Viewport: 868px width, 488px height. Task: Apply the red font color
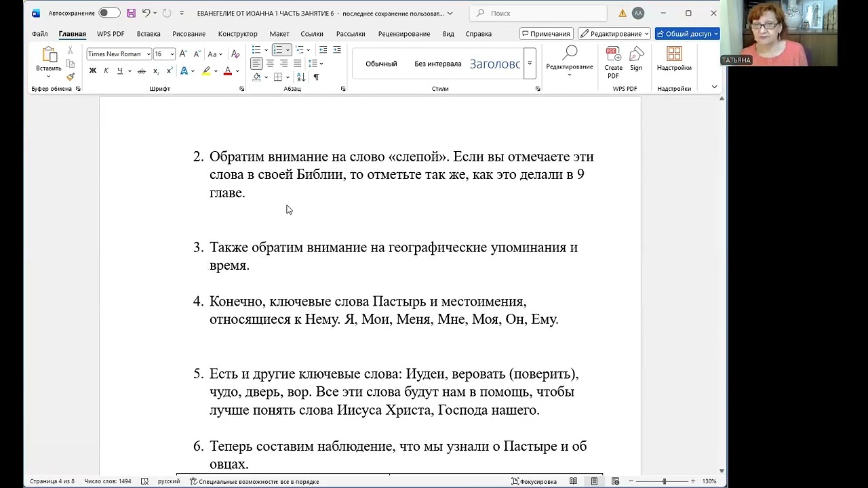[228, 70]
